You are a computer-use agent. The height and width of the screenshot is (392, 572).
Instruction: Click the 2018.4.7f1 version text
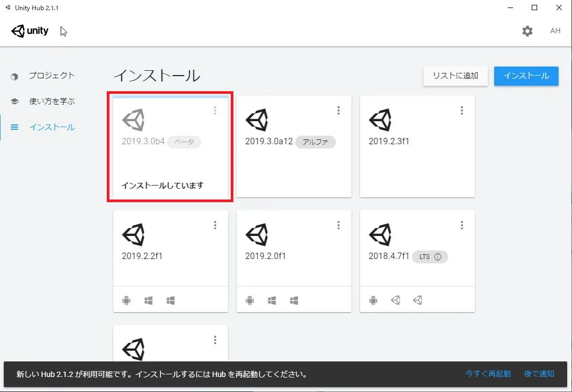[x=389, y=256]
